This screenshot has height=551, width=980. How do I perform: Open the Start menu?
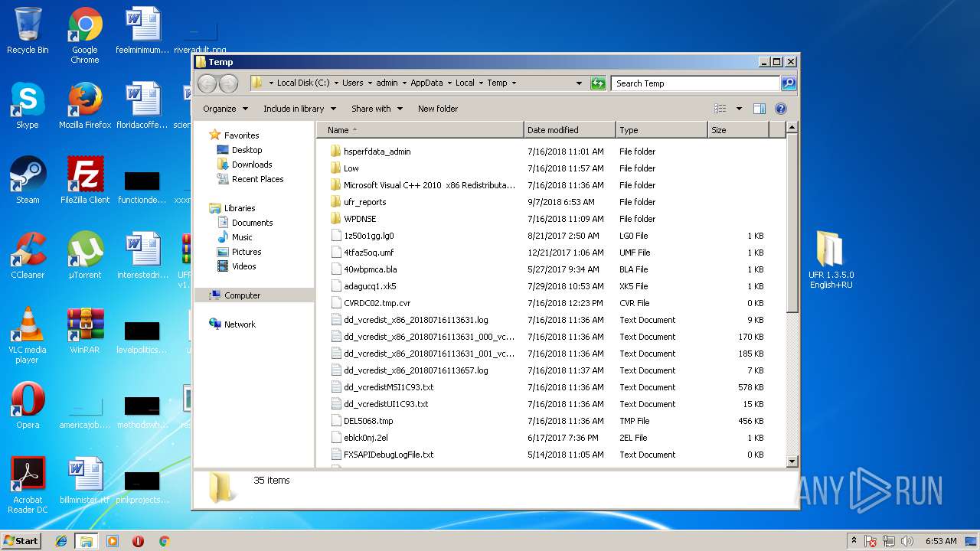21,540
